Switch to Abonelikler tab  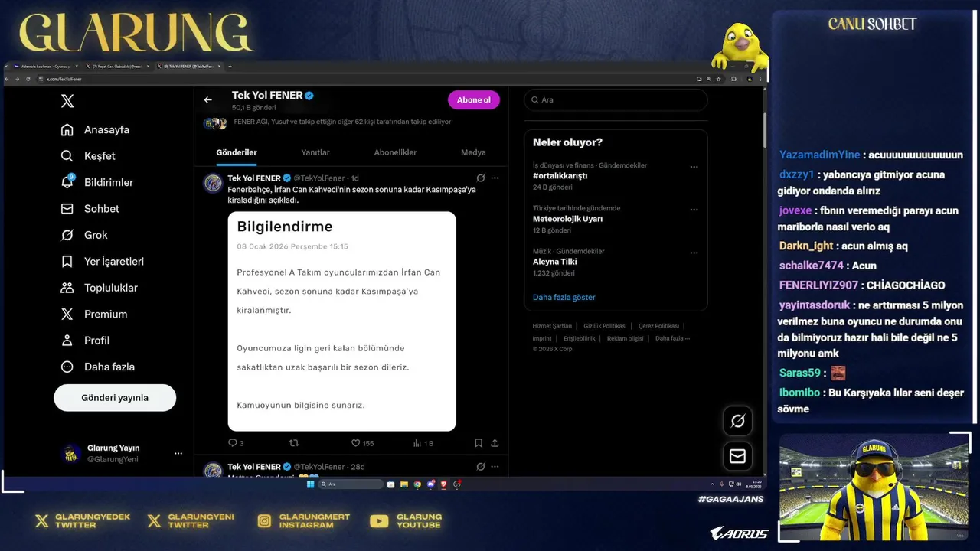pyautogui.click(x=395, y=153)
